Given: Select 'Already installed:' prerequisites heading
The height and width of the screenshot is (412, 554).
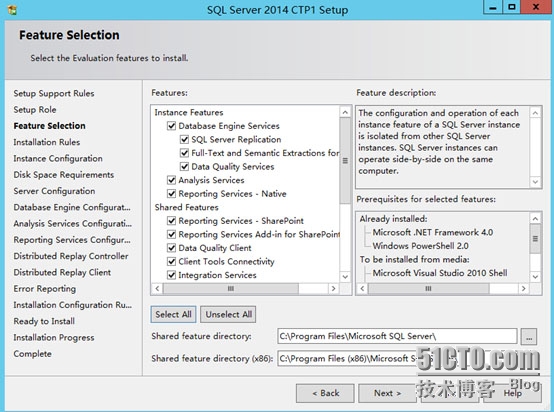Looking at the screenshot, I should (394, 219).
